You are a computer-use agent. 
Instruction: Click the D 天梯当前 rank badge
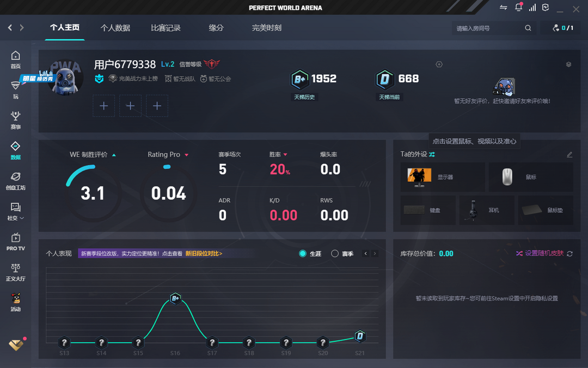pos(385,79)
